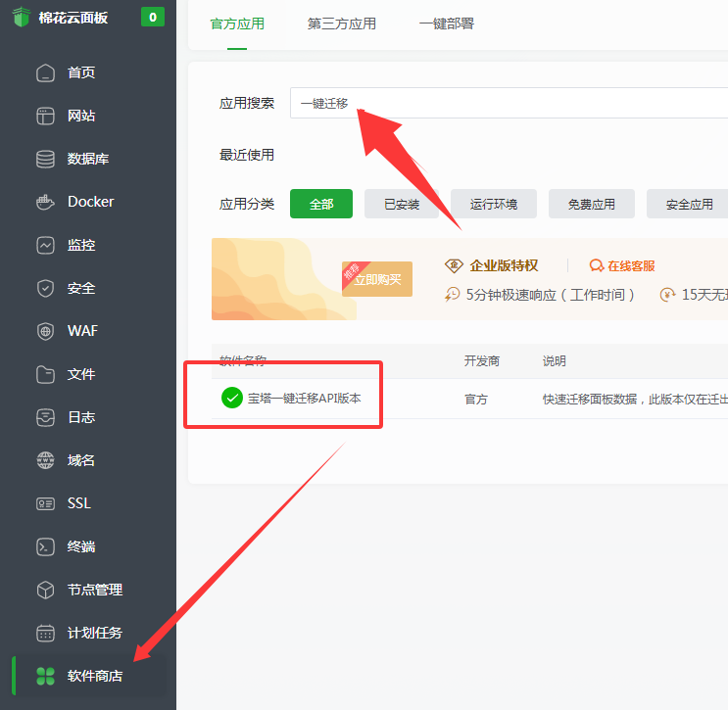This screenshot has width=728, height=710.
Task: Open the 数据库 database icon
Action: [x=45, y=159]
